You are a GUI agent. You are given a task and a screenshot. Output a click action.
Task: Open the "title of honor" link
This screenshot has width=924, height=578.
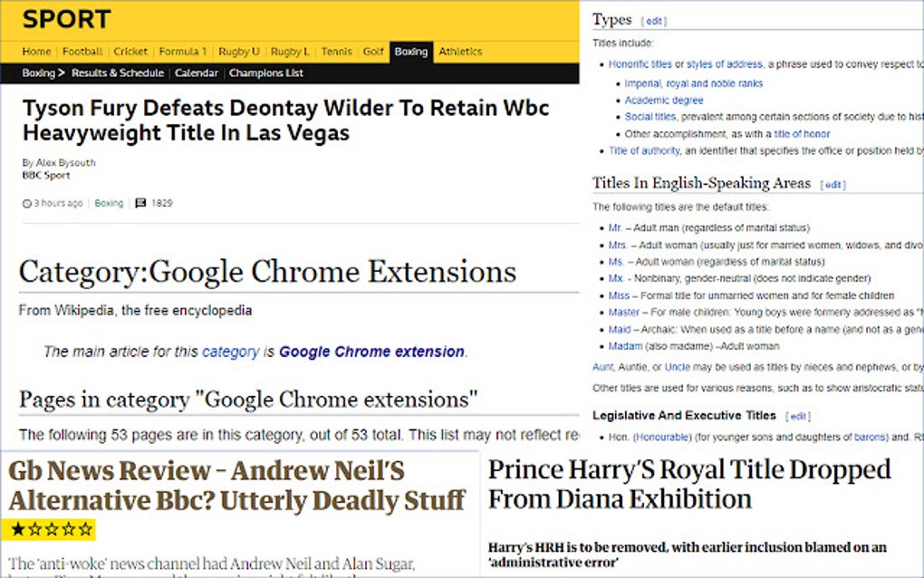tap(803, 133)
